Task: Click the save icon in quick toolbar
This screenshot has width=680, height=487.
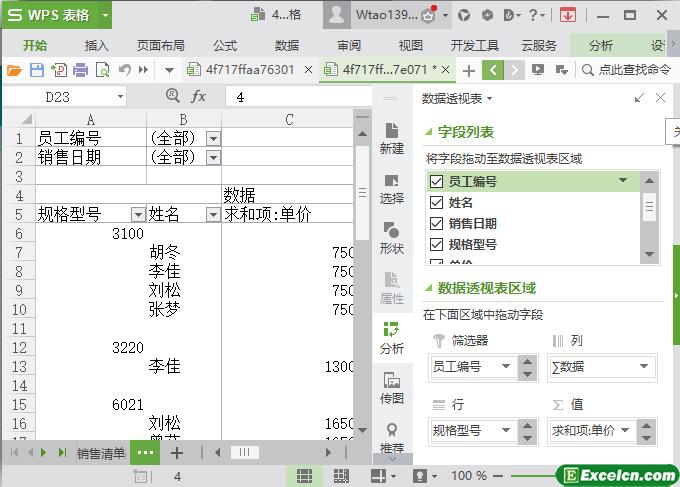Action: coord(36,70)
